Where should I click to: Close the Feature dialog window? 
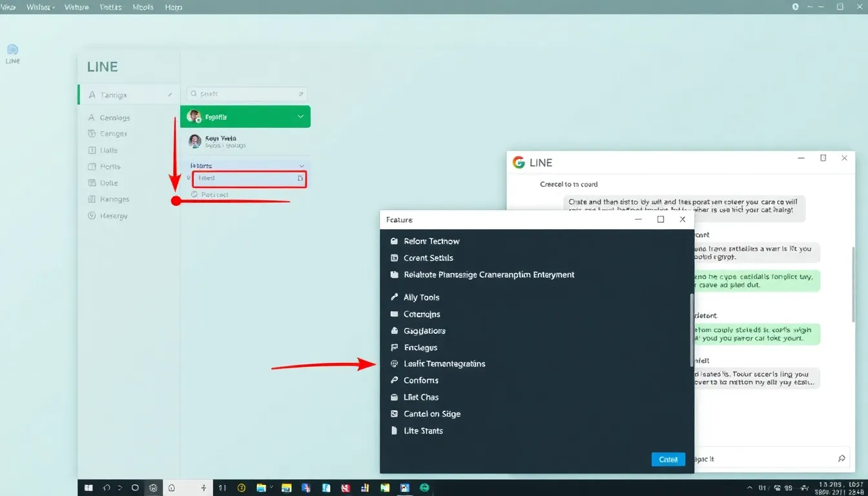683,220
